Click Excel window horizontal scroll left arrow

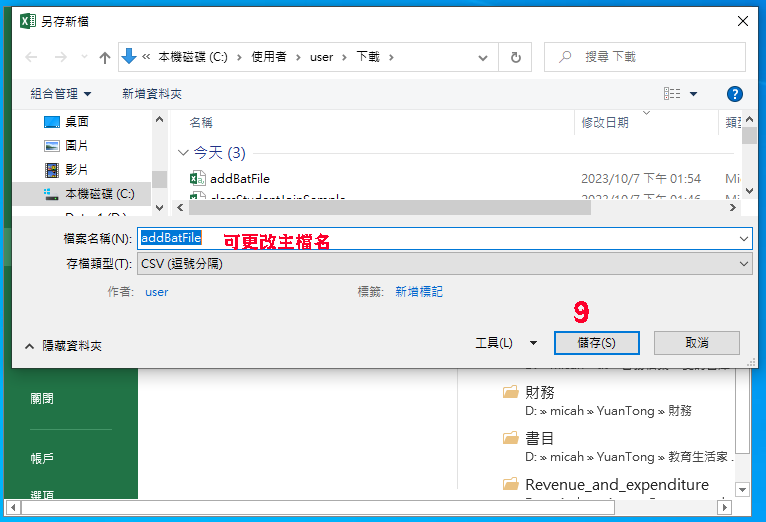pos(13,508)
